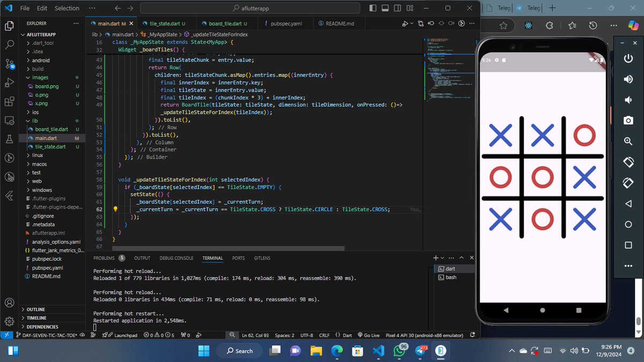The width and height of the screenshot is (644, 362).
Task: Open the Explorer view in activity bar
Action: point(9,26)
